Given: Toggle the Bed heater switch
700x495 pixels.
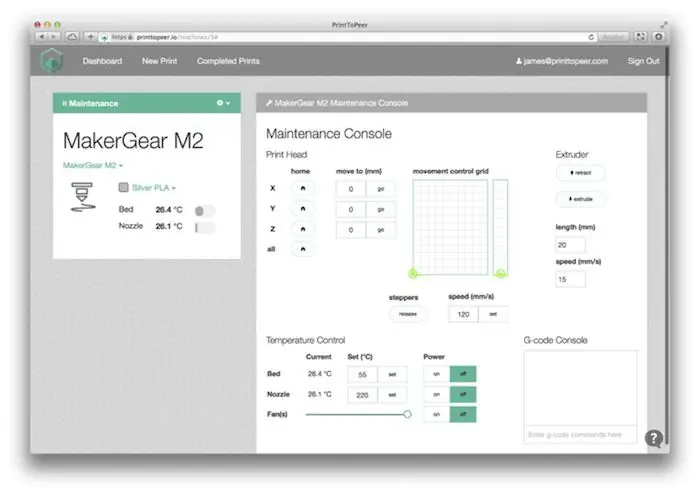Looking at the screenshot, I should click(205, 211).
